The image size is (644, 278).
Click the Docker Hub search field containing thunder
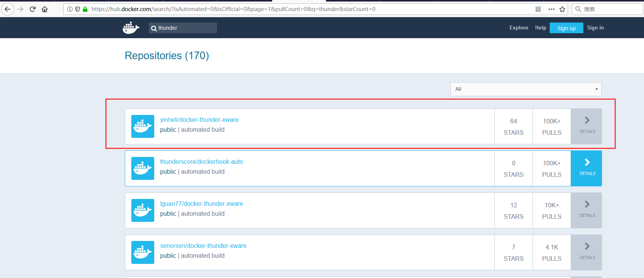tap(183, 28)
